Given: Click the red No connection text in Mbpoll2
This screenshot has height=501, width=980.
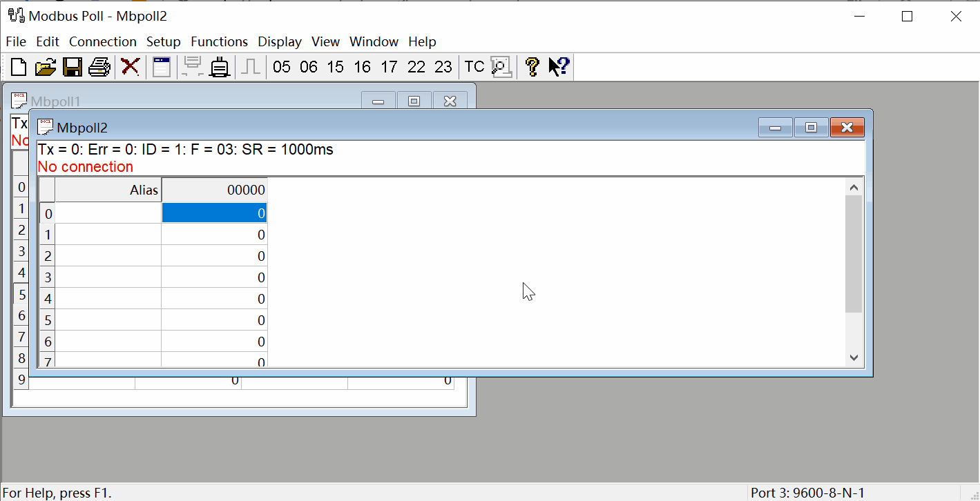Looking at the screenshot, I should (85, 167).
